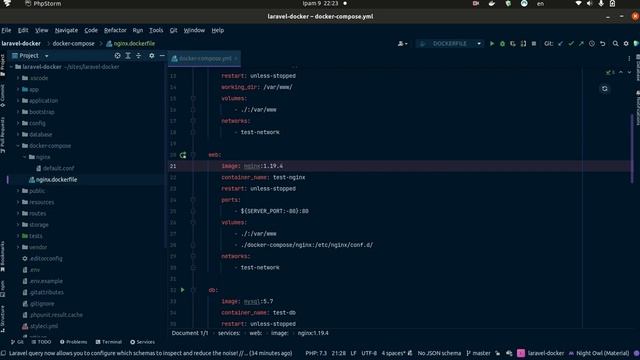Image resolution: width=640 pixels, height=360 pixels.
Task: Click the reload icon in editor corner
Action: (604, 89)
